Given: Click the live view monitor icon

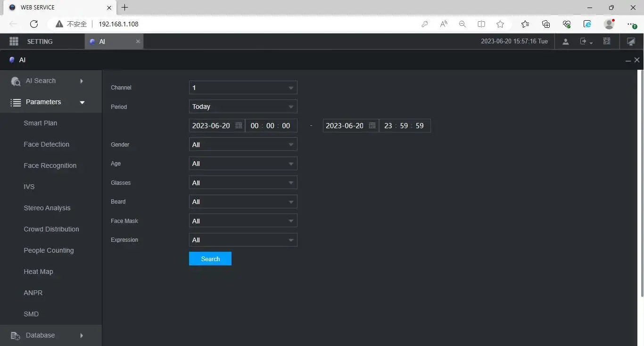Looking at the screenshot, I should [x=631, y=41].
